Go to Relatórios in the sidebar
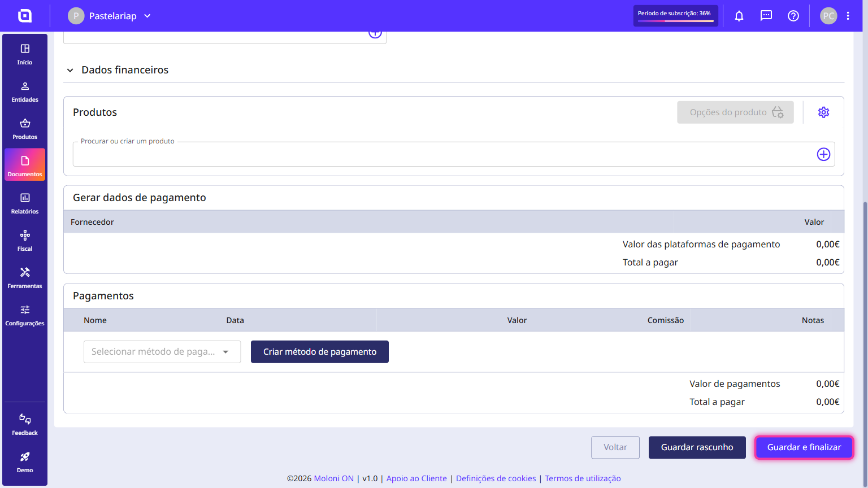This screenshot has height=488, width=868. [25, 204]
